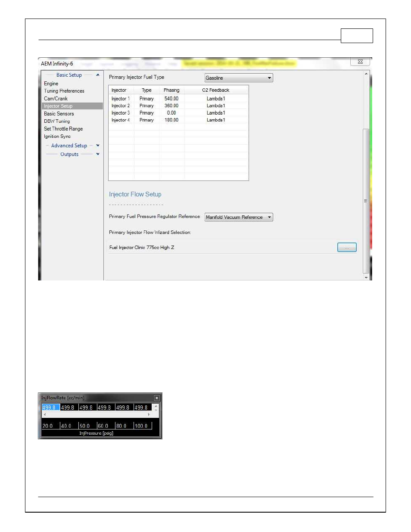
Task: Click the 50.0 InjPressure axis value
Action: point(84,426)
